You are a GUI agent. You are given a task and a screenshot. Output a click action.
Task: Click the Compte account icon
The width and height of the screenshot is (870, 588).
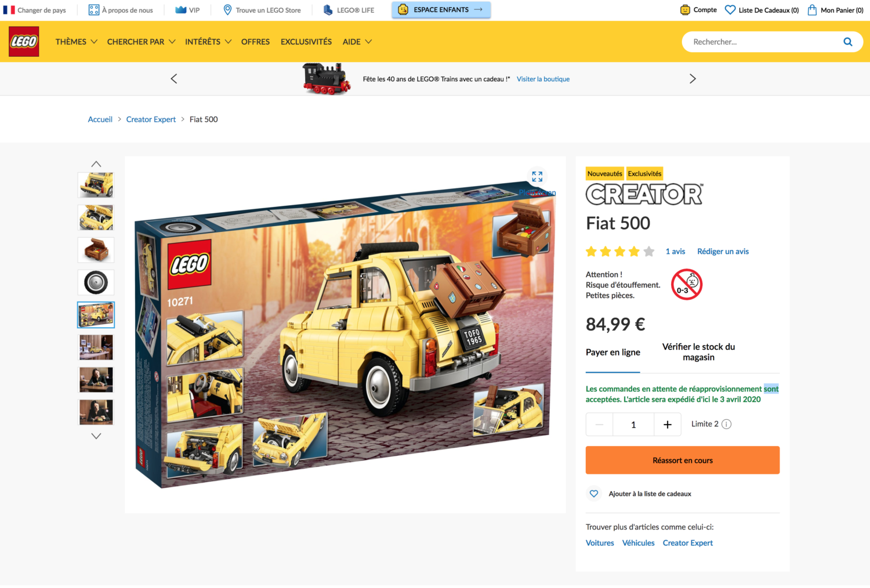(x=685, y=10)
